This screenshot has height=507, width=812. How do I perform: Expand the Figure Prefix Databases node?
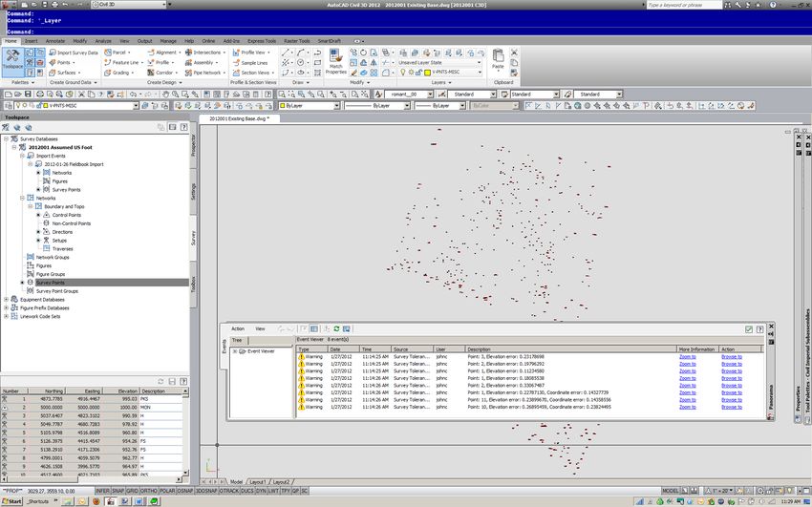coord(7,307)
